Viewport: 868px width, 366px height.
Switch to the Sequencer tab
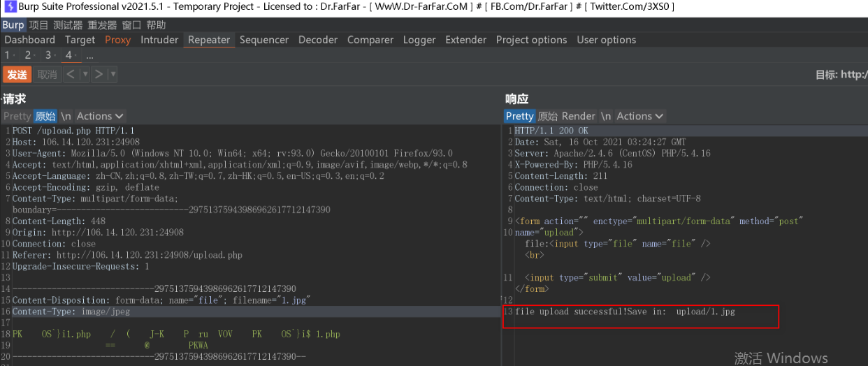266,40
